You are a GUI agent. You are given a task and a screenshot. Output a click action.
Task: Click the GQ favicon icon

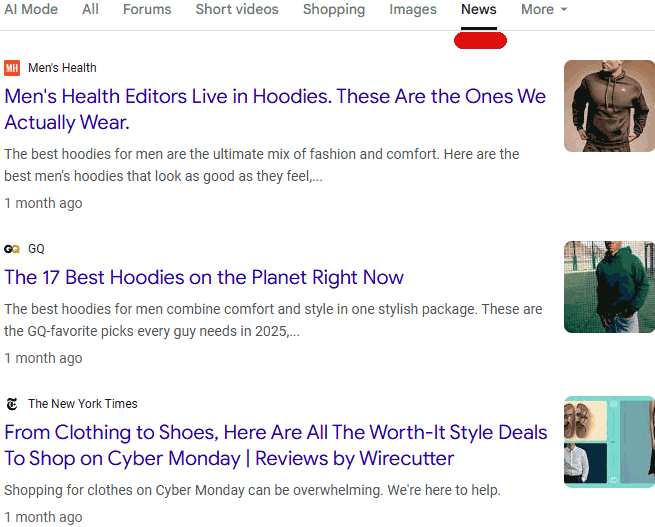tap(12, 249)
